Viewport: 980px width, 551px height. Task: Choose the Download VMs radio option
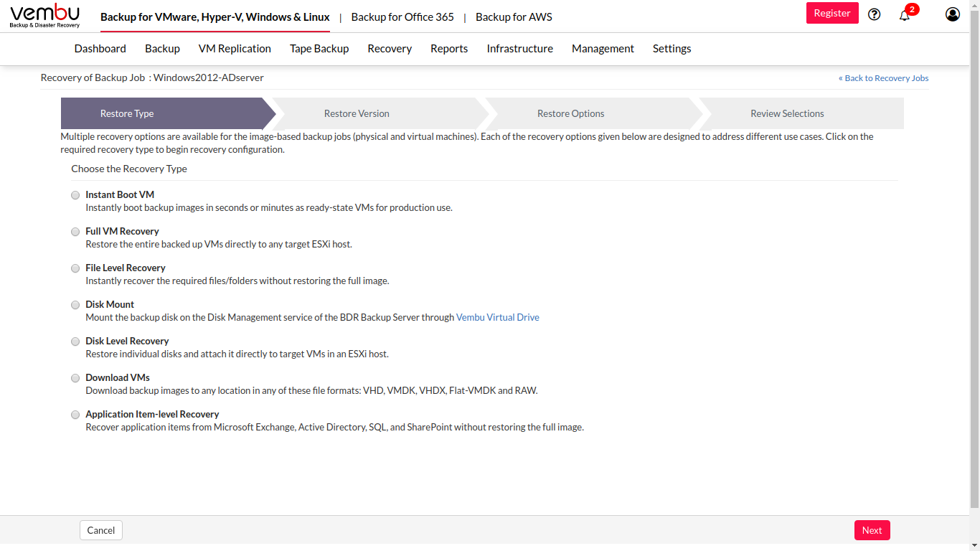tap(75, 378)
